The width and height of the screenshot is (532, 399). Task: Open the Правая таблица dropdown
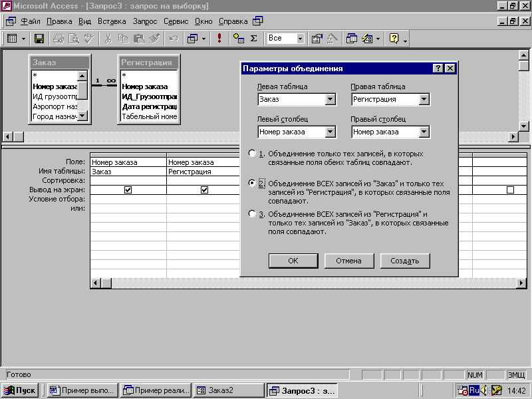click(424, 99)
